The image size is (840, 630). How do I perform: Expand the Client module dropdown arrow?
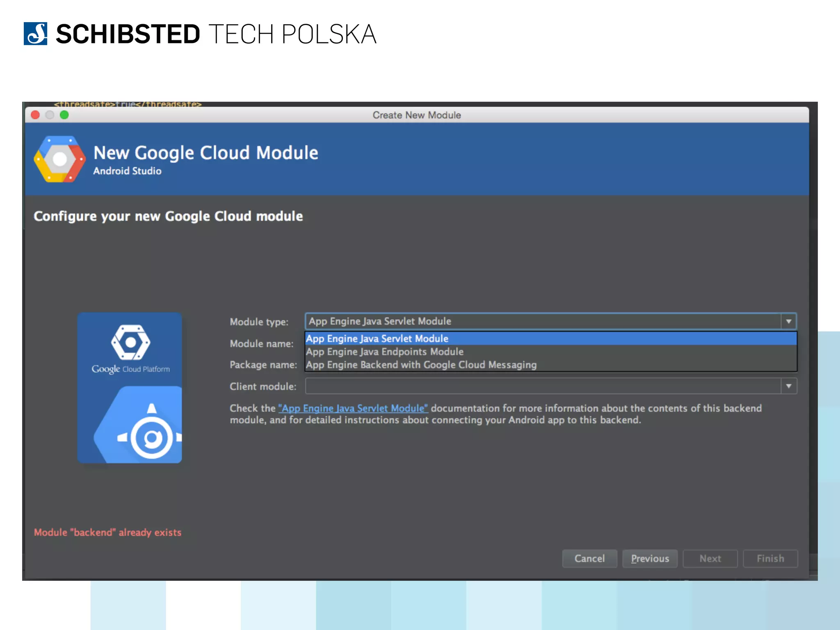point(788,386)
